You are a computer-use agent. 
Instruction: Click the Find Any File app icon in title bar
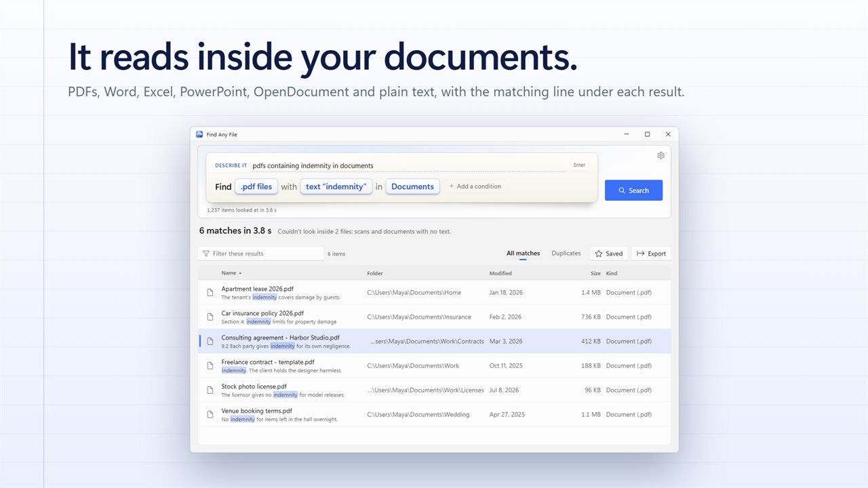199,134
